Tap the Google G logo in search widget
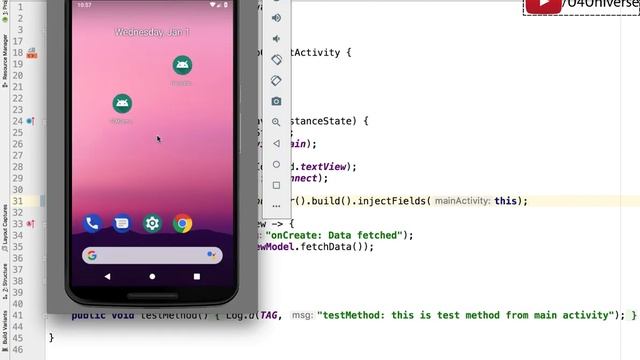Screen dimensions: 640x360 click(92, 256)
